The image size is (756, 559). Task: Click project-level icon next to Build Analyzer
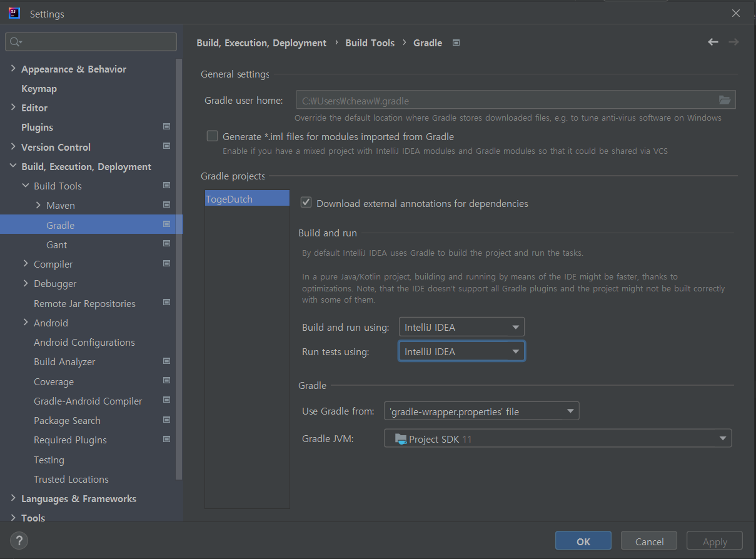pos(166,361)
